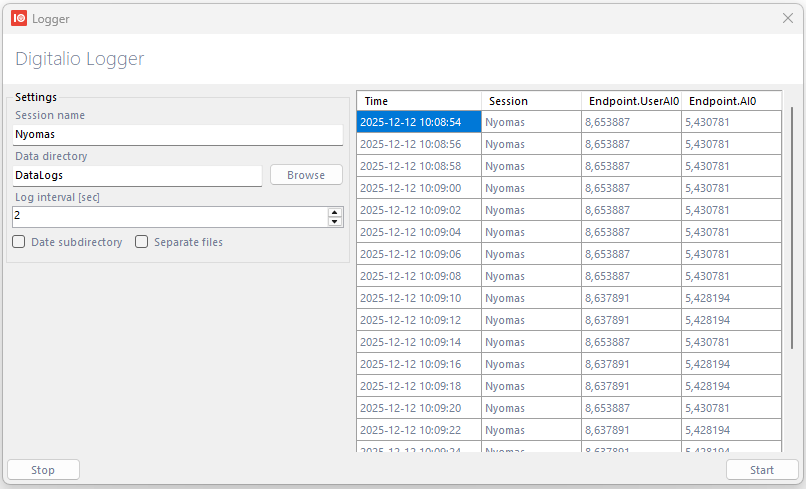Click the Session column header
This screenshot has width=806, height=489.
tap(532, 101)
